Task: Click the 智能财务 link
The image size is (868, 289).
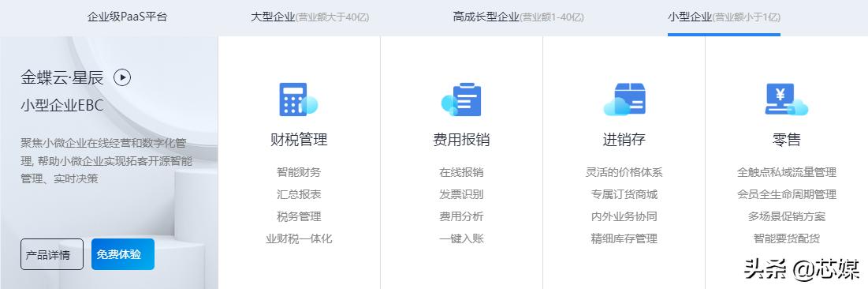Action: click(299, 172)
